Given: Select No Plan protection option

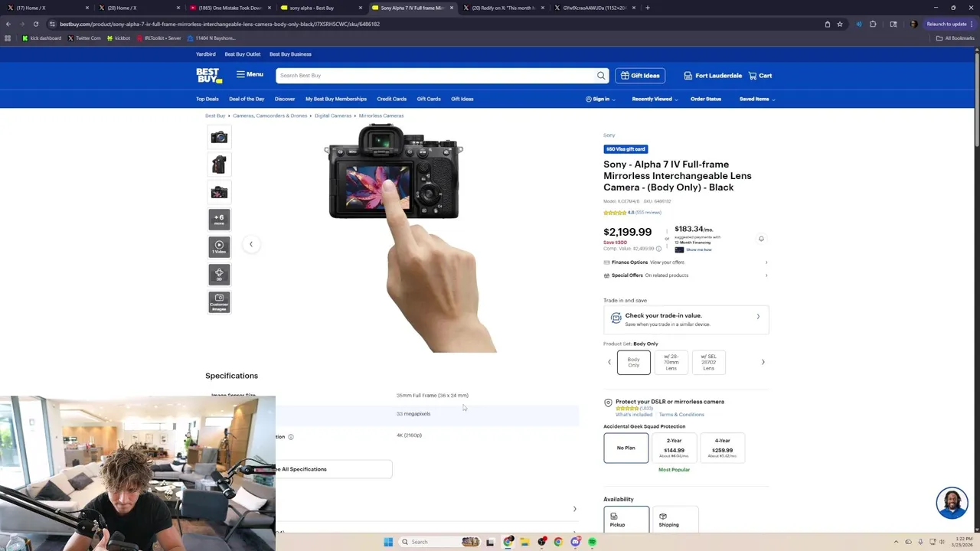Looking at the screenshot, I should tap(626, 448).
